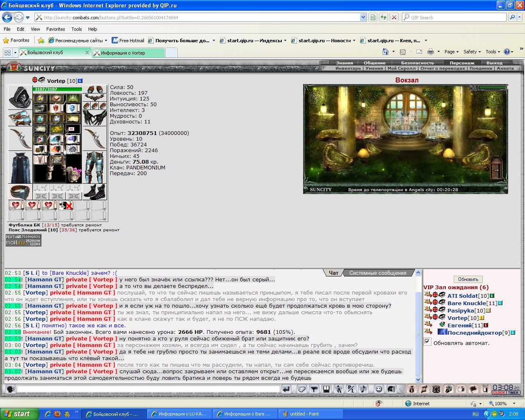
Task: Click the chat speaker icon left of input
Action: [x=11, y=389]
